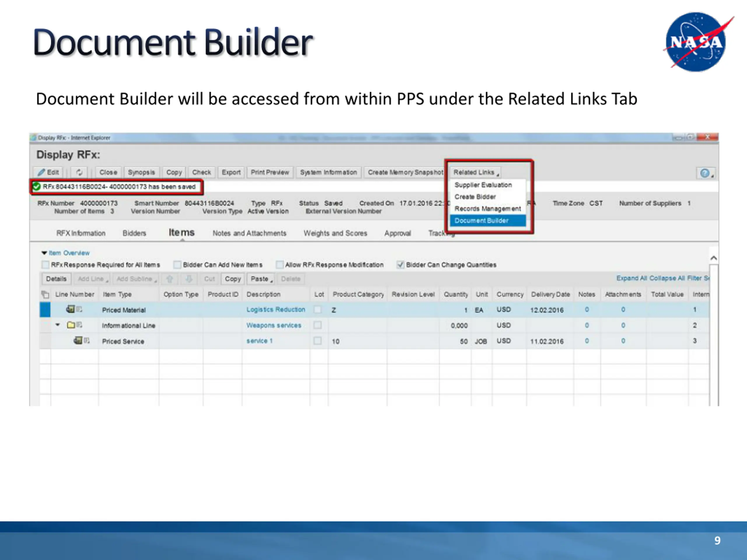The height and width of the screenshot is (560, 747).
Task: Open the Add Subline dropdown
Action: [x=136, y=279]
